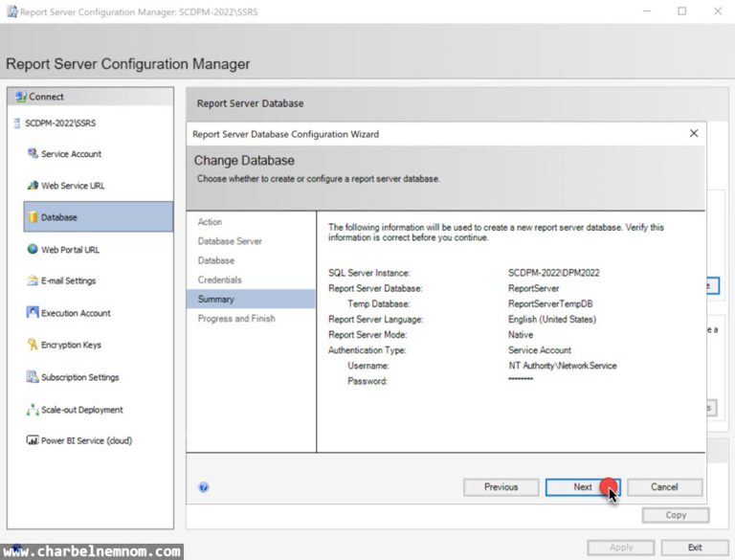The width and height of the screenshot is (735, 560).
Task: Click the E-mail Settings envelope icon
Action: click(x=33, y=280)
